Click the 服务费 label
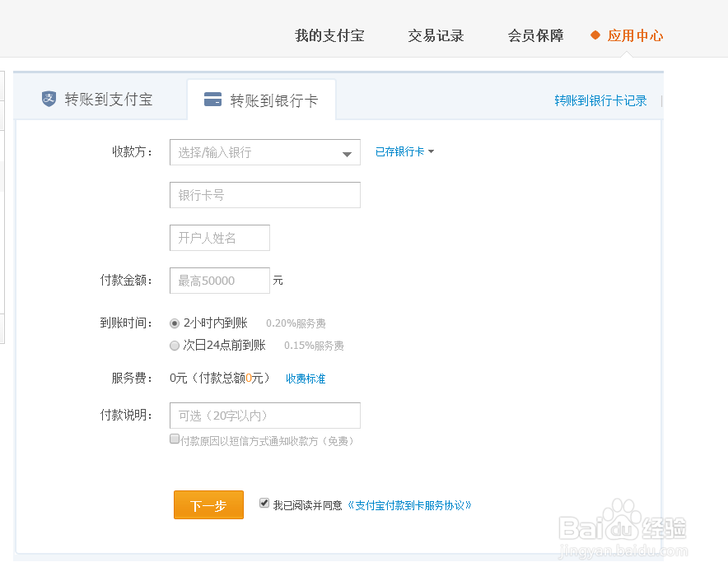Viewport: 728px width, 576px height. (133, 378)
